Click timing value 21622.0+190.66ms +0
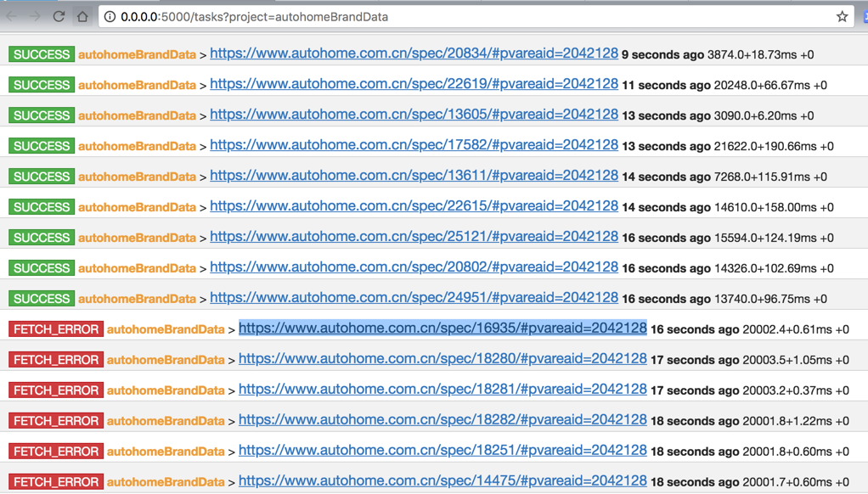Screen dimensions: 868x494 pyautogui.click(x=774, y=145)
